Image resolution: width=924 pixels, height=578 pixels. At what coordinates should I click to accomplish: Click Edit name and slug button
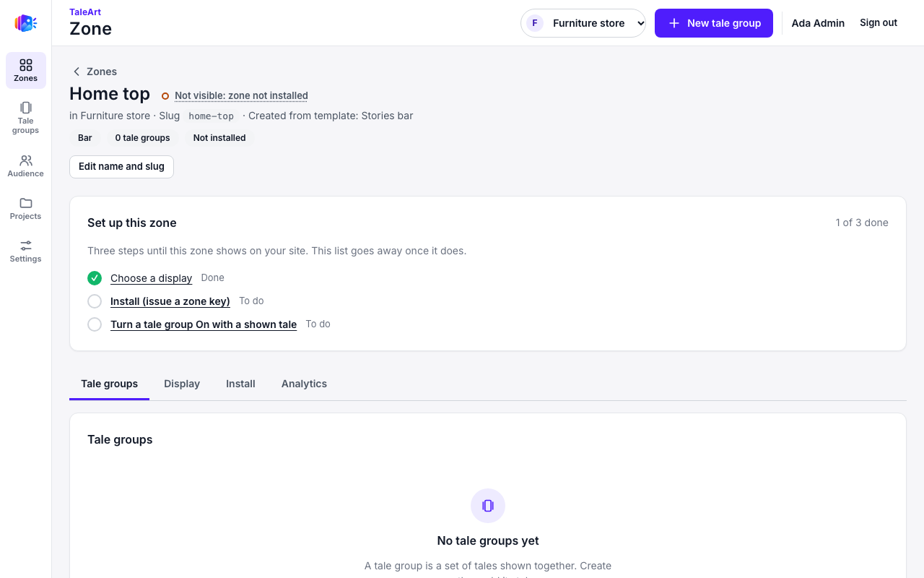click(x=121, y=166)
